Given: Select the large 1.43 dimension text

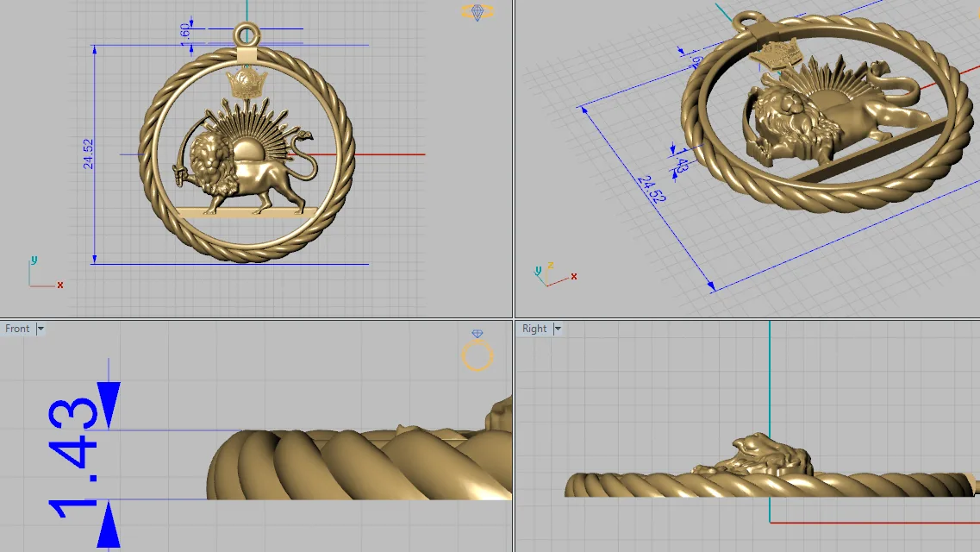Looking at the screenshot, I should 74,457.
